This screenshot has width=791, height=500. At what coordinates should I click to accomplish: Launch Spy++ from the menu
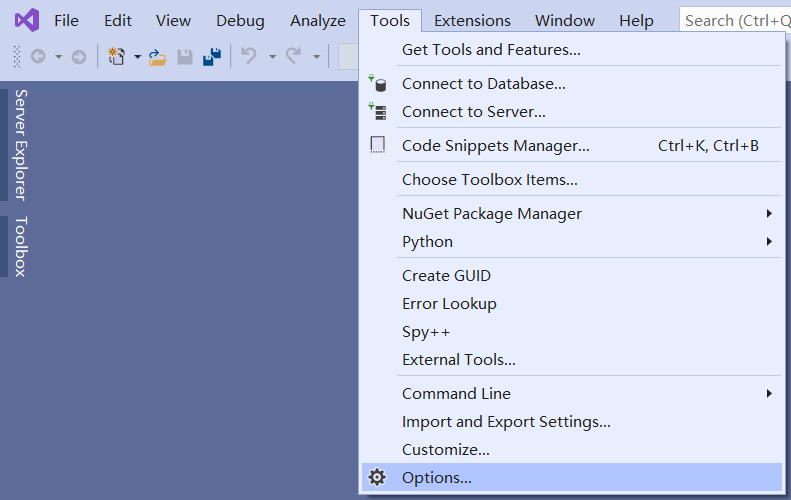coord(572,331)
